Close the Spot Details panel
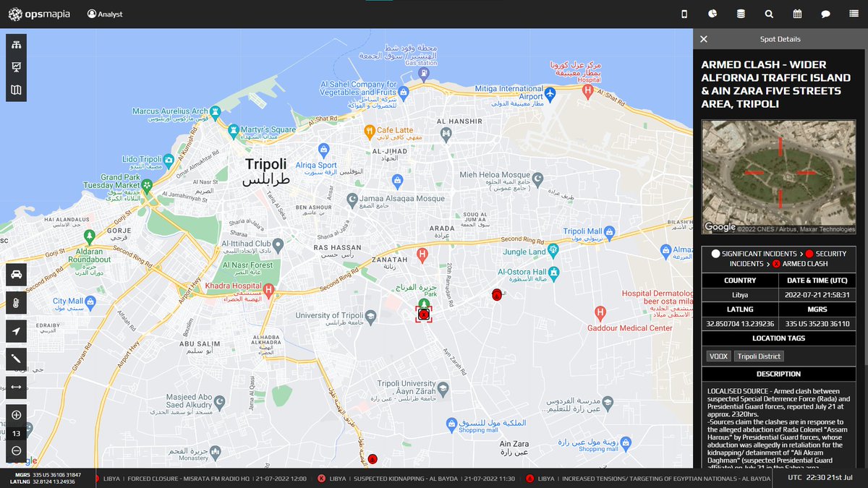Viewport: 868px width, 488px height. 704,39
